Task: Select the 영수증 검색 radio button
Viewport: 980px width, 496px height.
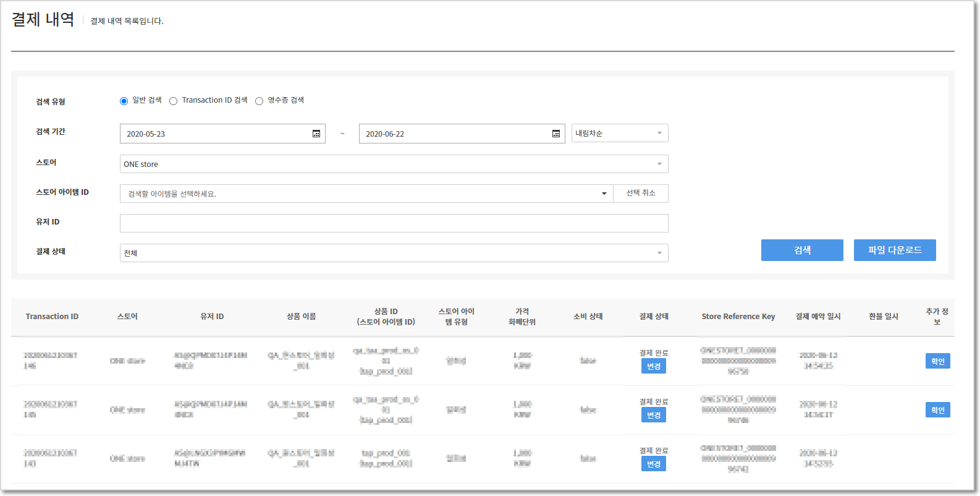Action: tap(260, 101)
